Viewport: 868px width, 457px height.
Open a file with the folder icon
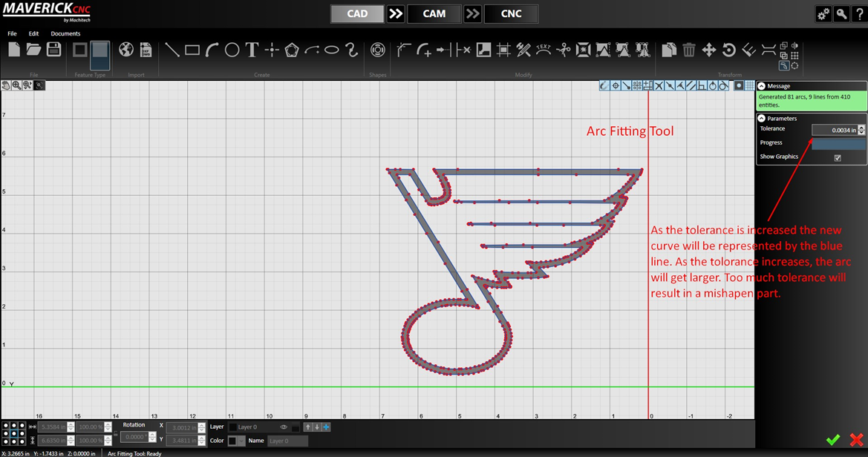click(33, 50)
